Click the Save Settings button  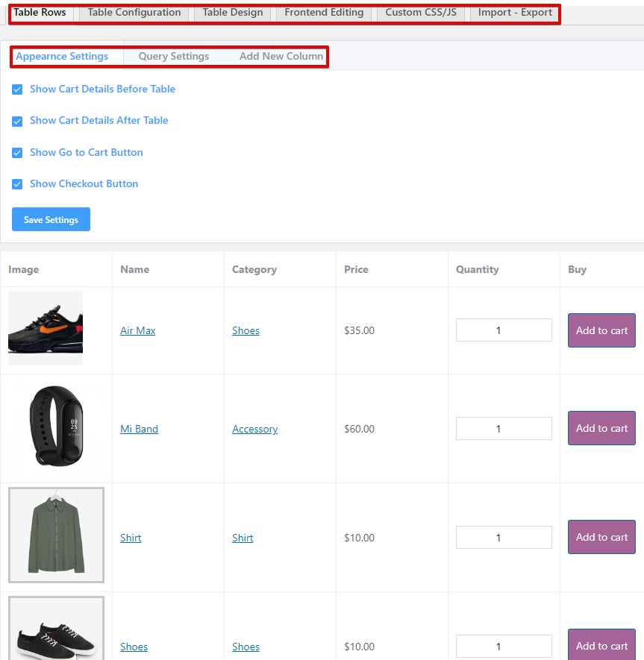51,219
